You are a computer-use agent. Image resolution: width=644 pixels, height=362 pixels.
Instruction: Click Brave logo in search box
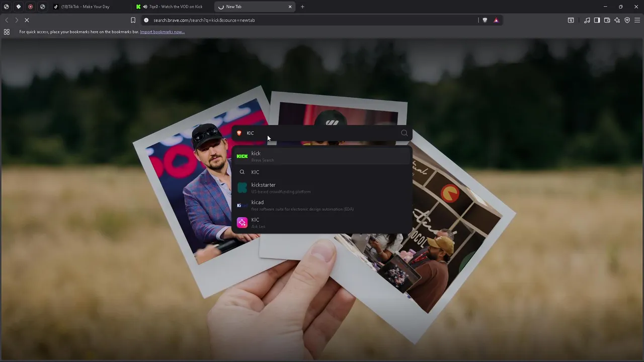coord(239,133)
